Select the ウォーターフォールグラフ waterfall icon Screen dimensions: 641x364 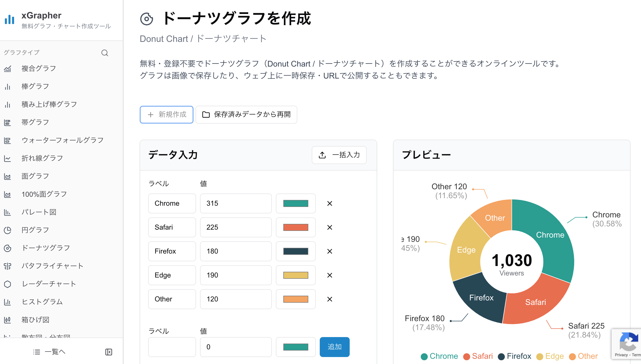(7, 140)
